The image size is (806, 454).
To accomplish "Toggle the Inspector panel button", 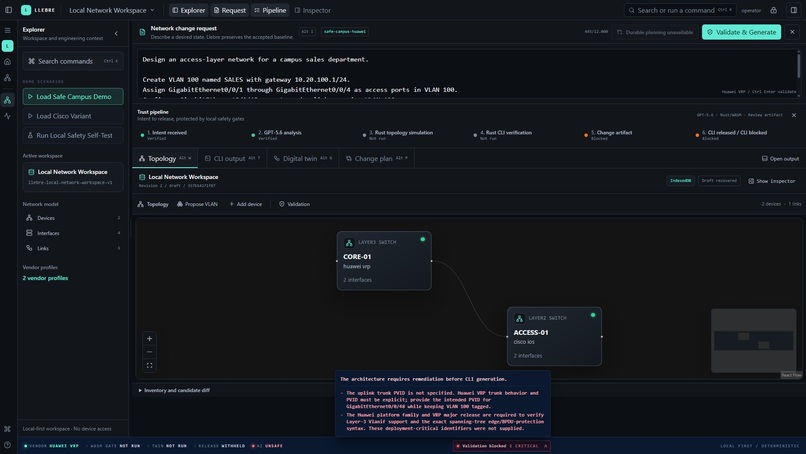I will tap(312, 10).
